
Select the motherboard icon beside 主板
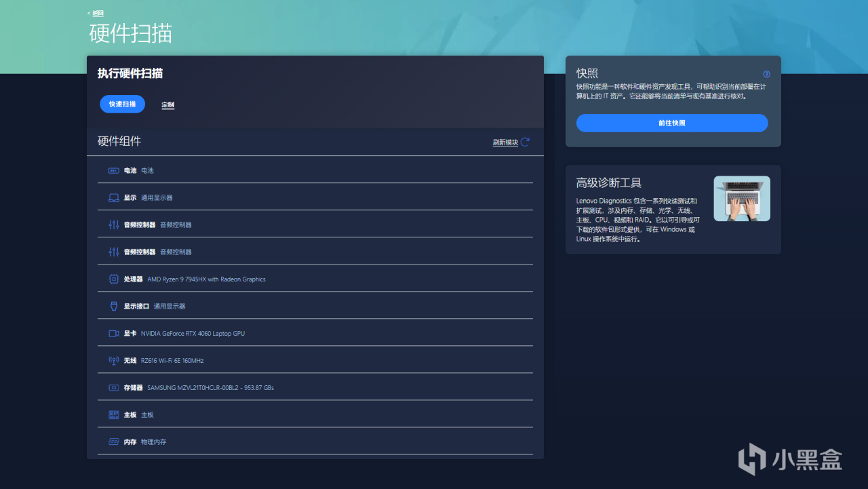pyautogui.click(x=114, y=414)
